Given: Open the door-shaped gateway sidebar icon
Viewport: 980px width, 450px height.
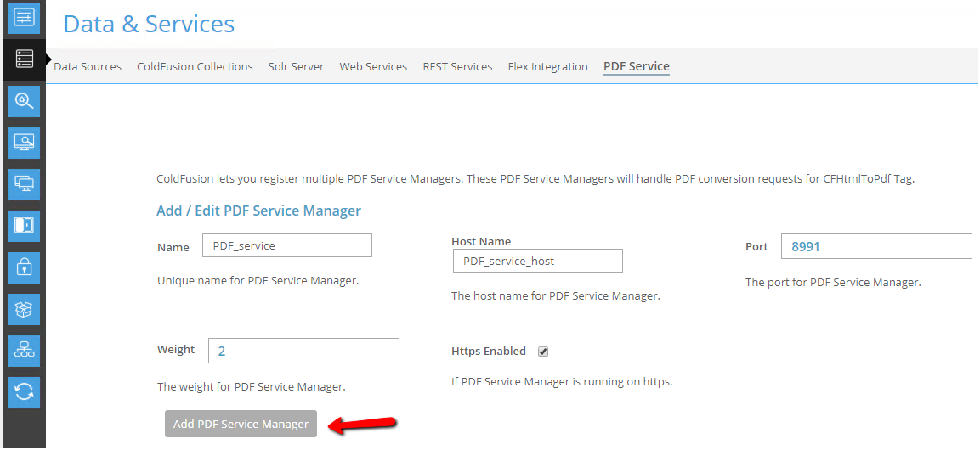Looking at the screenshot, I should click(24, 226).
